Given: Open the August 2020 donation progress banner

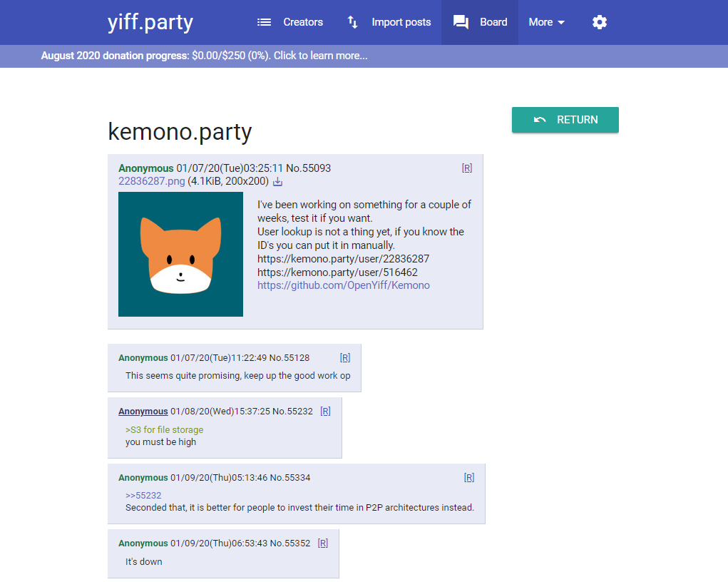Looking at the screenshot, I should coord(205,56).
